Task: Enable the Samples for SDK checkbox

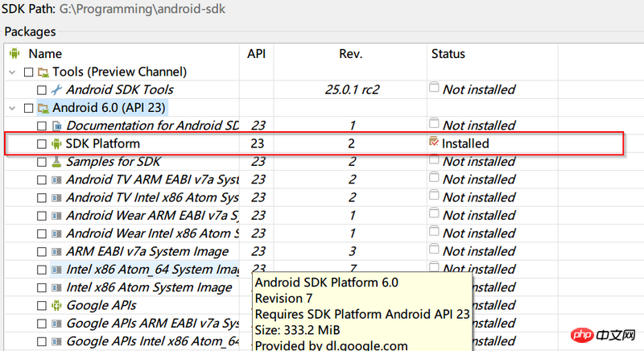Action: 42,162
